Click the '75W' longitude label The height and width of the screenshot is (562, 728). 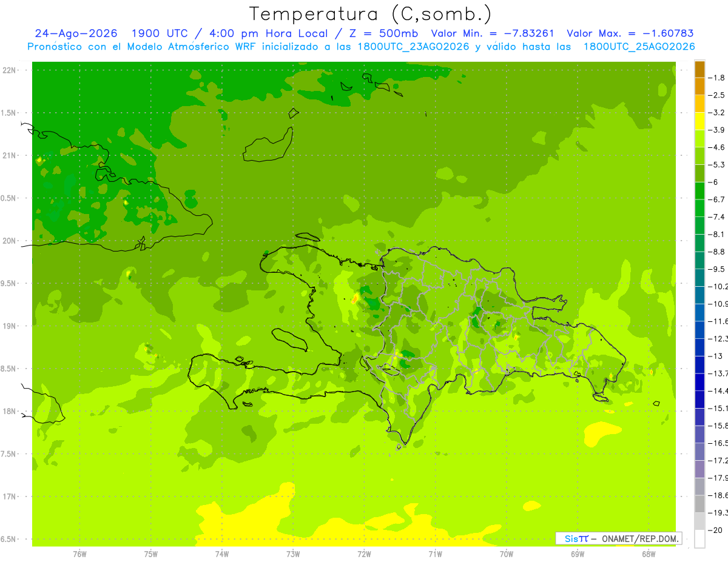pyautogui.click(x=150, y=554)
